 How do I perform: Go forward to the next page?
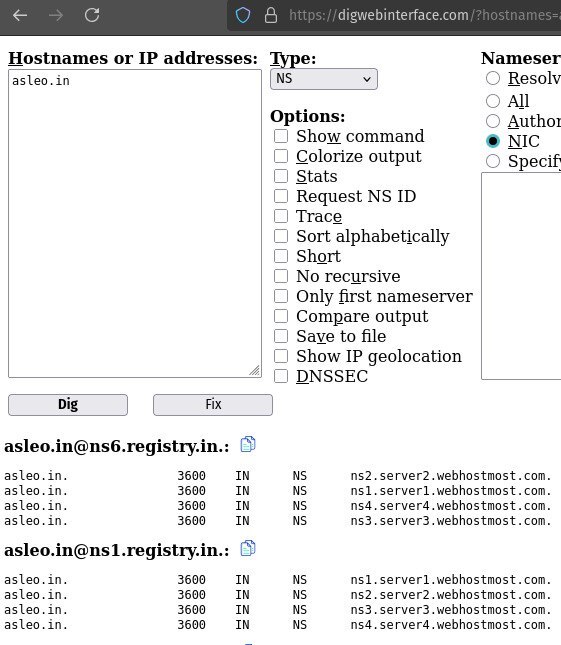(x=56, y=16)
